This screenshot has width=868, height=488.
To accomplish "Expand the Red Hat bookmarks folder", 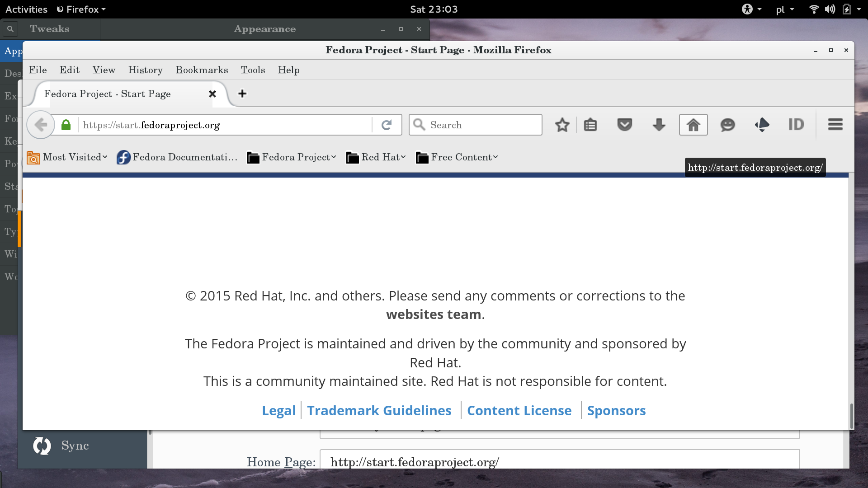I will coord(376,157).
